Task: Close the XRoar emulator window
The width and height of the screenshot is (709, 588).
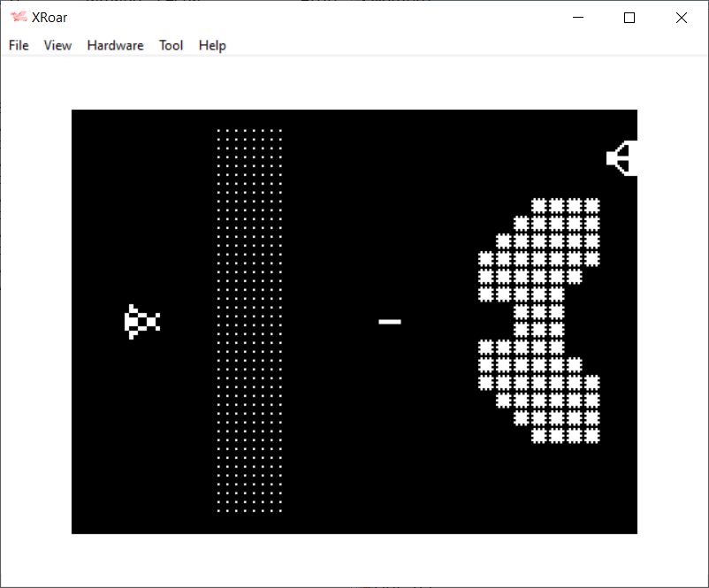Action: pyautogui.click(x=681, y=18)
